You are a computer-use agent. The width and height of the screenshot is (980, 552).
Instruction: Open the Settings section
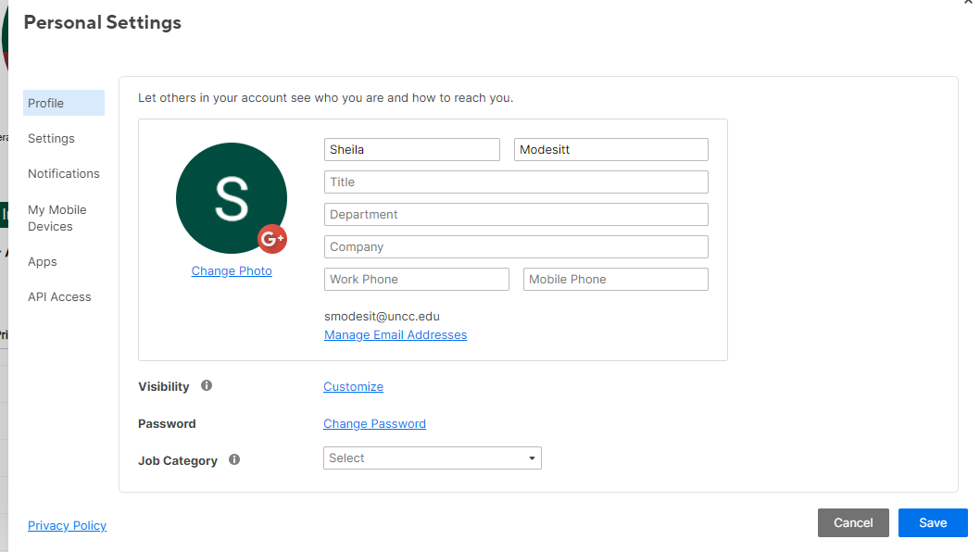tap(51, 138)
